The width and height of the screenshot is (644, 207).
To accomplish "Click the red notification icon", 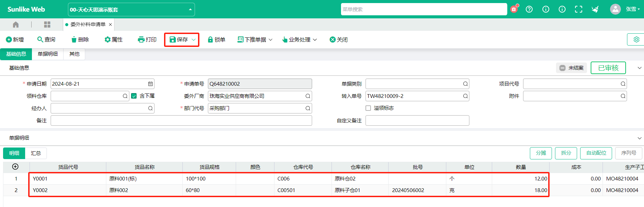I will [514, 9].
